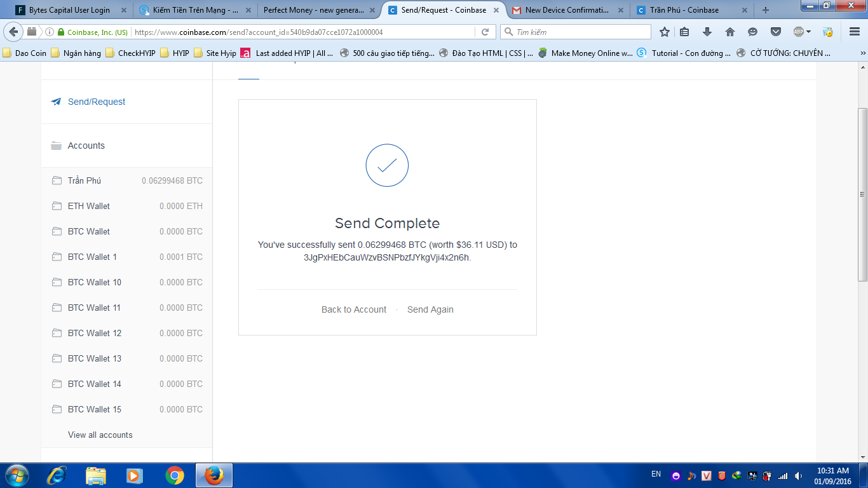Click the vertical page scrollbar thumb
This screenshot has height=488, width=868.
(862, 194)
